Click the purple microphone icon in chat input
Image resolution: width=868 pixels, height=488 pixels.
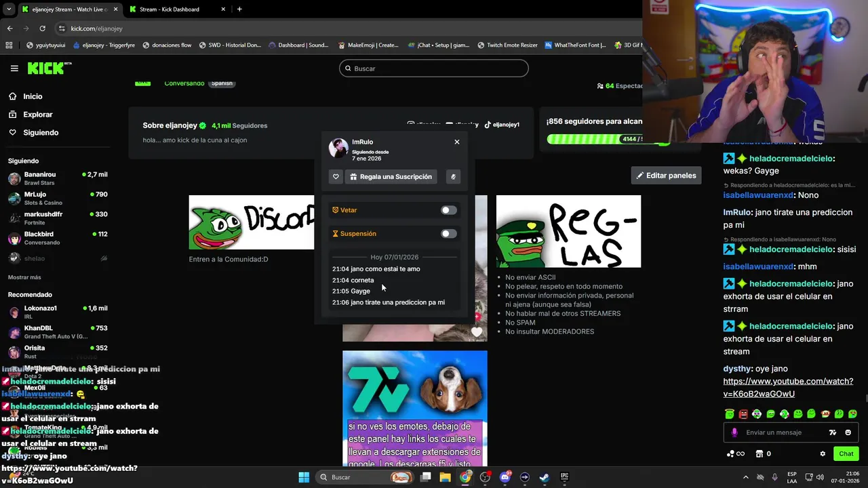tap(734, 432)
